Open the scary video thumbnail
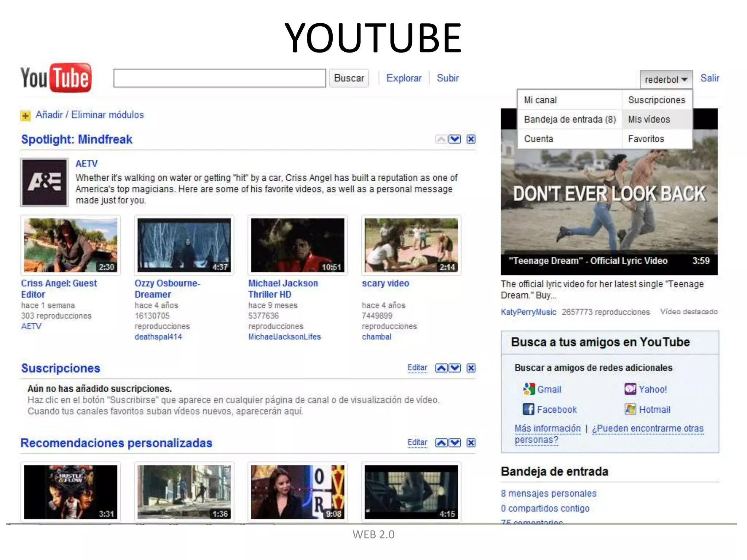The image size is (747, 560). 411,245
